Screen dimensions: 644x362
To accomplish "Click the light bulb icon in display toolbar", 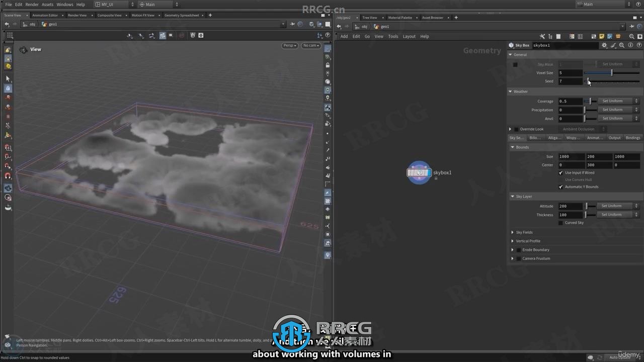I will click(x=328, y=255).
